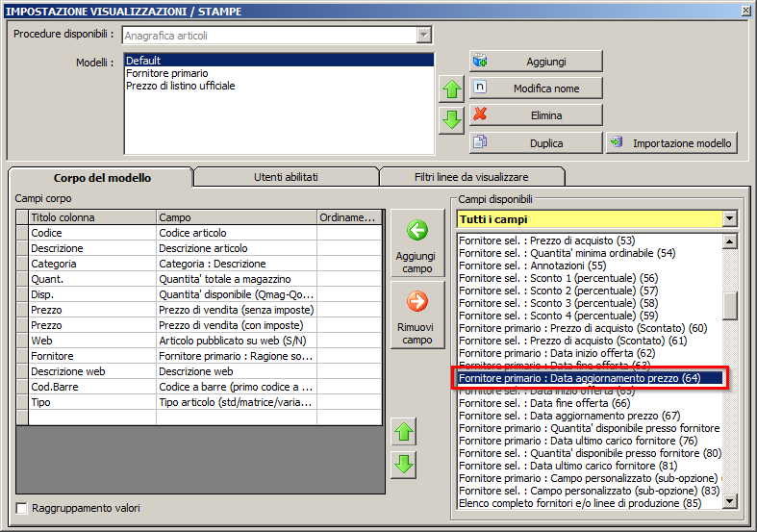The image size is (757, 532).
Task: Select the Cod.Barre row title
Action: 92,387
